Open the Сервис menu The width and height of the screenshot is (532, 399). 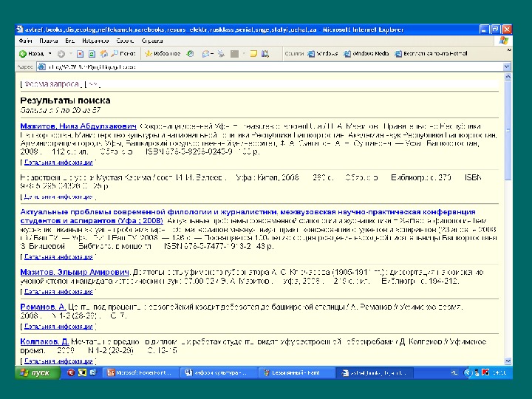coord(125,41)
